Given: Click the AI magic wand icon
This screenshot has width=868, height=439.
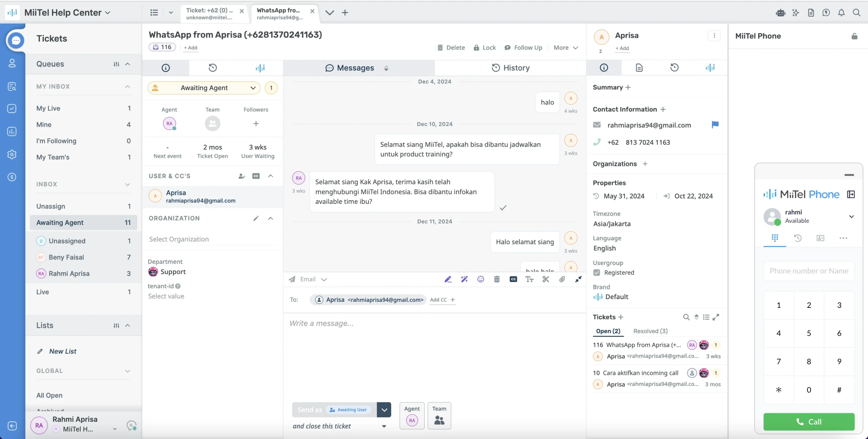Looking at the screenshot, I should click(x=464, y=279).
